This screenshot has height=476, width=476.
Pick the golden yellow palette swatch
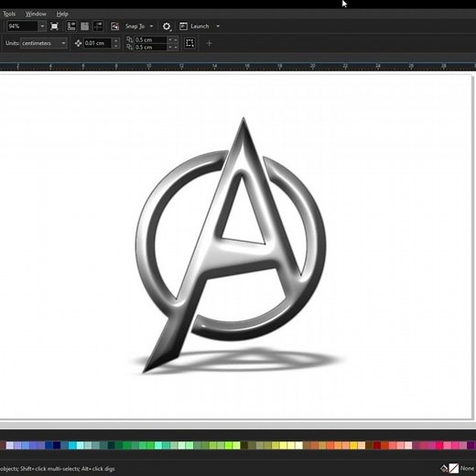353,445
